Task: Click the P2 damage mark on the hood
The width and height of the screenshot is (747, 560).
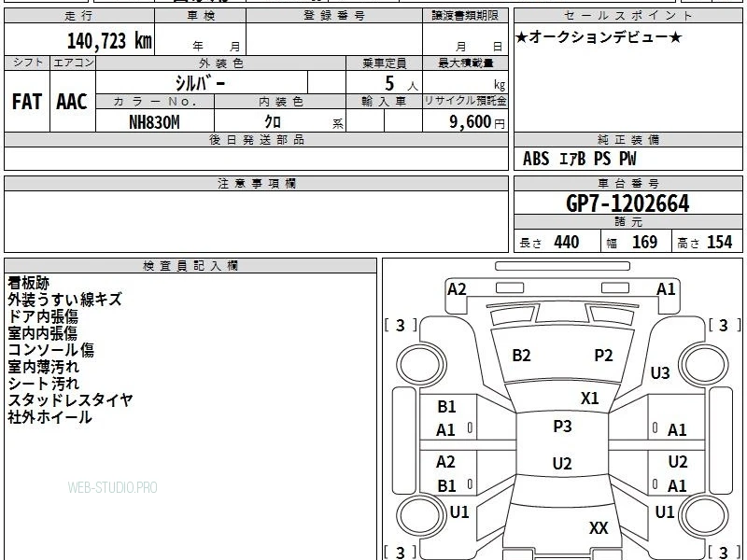Action: click(x=603, y=356)
